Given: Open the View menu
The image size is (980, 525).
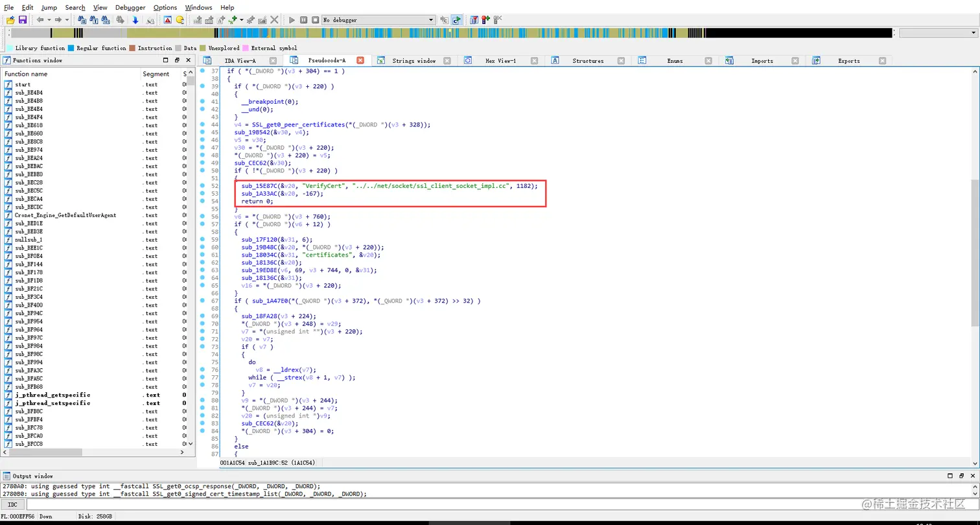Looking at the screenshot, I should point(100,7).
